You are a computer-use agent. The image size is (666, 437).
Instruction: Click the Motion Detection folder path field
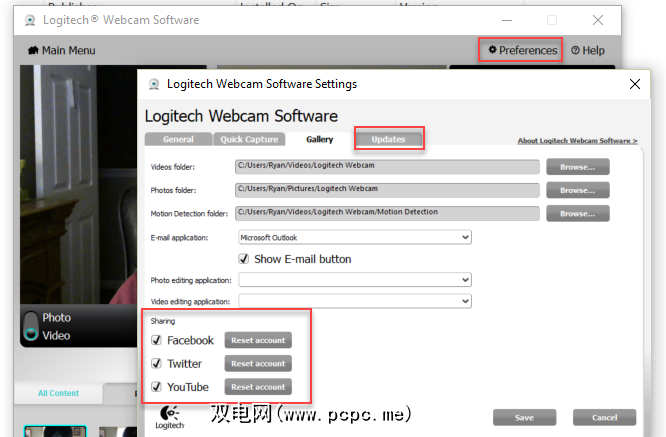tap(387, 213)
